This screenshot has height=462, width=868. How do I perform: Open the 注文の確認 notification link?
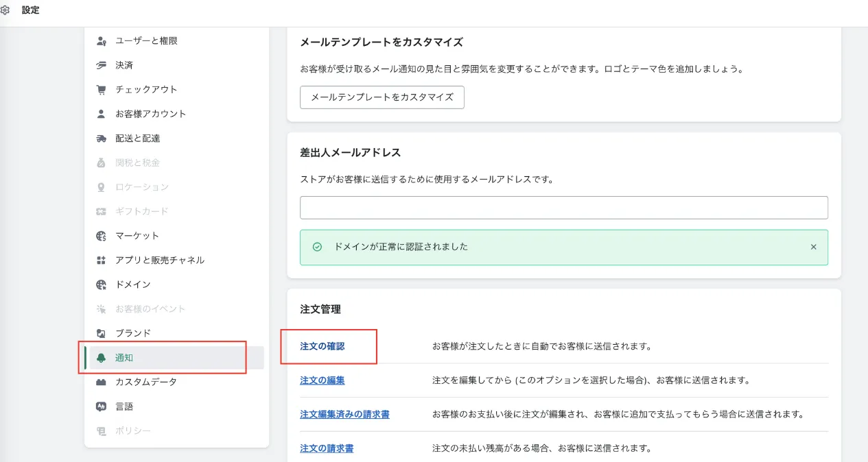pos(322,346)
